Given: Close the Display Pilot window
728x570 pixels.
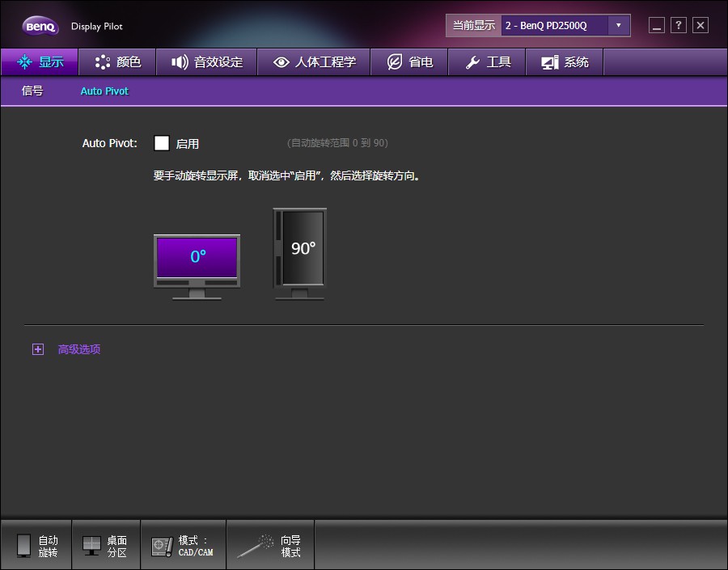Looking at the screenshot, I should coord(700,25).
